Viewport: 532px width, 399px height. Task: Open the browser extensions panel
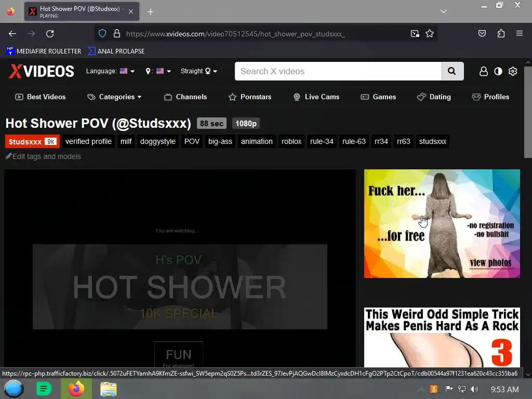tap(501, 33)
